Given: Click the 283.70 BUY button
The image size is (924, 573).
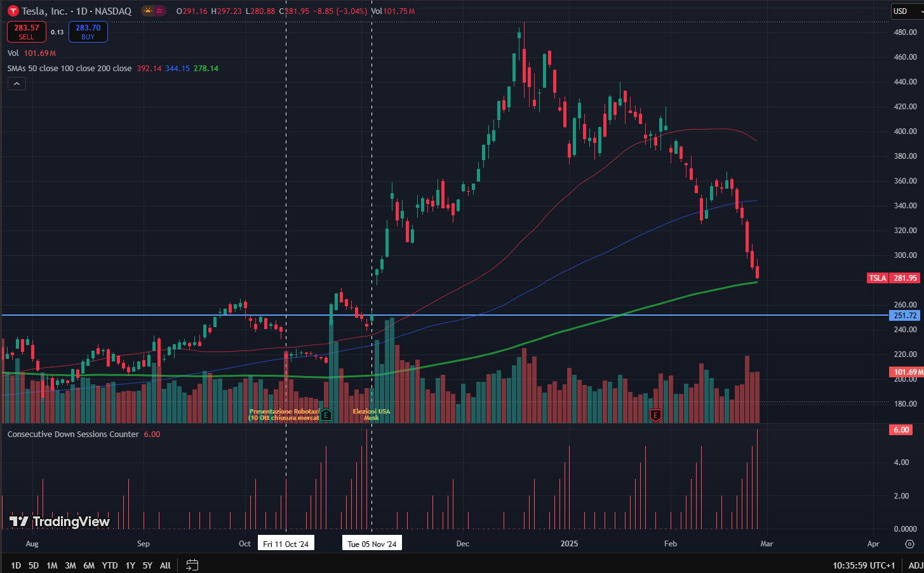Looking at the screenshot, I should [x=88, y=32].
